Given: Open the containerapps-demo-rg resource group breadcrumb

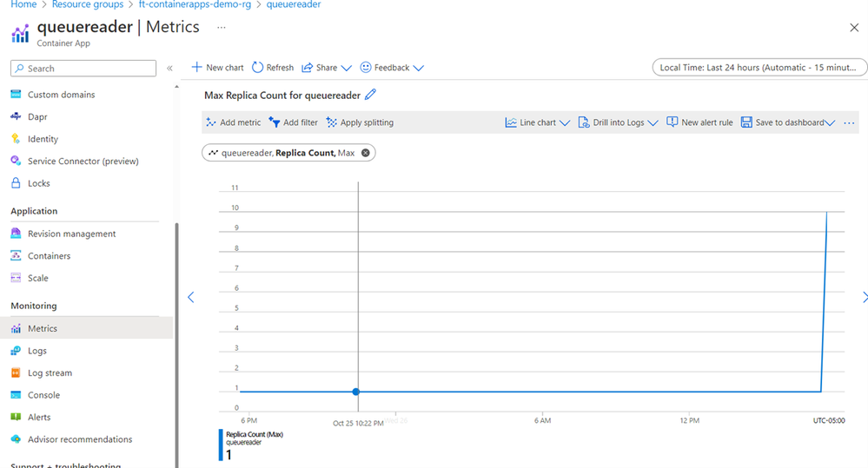Looking at the screenshot, I should [195, 4].
